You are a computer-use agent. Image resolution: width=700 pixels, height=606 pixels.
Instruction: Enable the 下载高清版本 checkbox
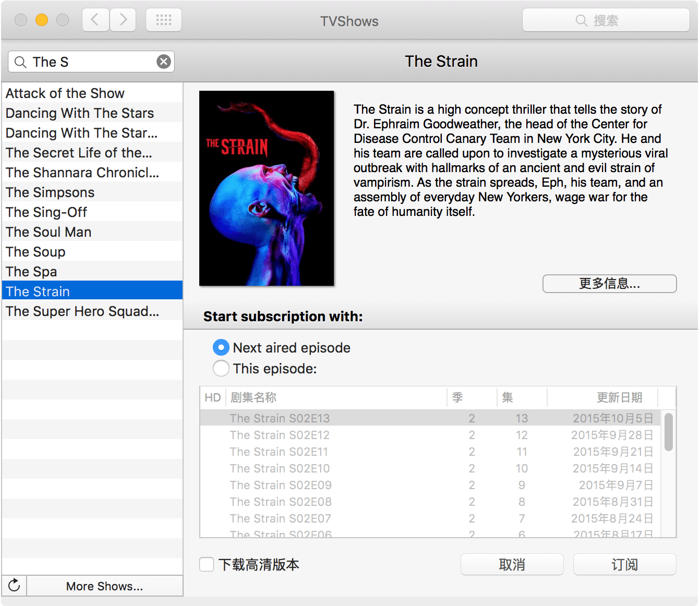[207, 564]
